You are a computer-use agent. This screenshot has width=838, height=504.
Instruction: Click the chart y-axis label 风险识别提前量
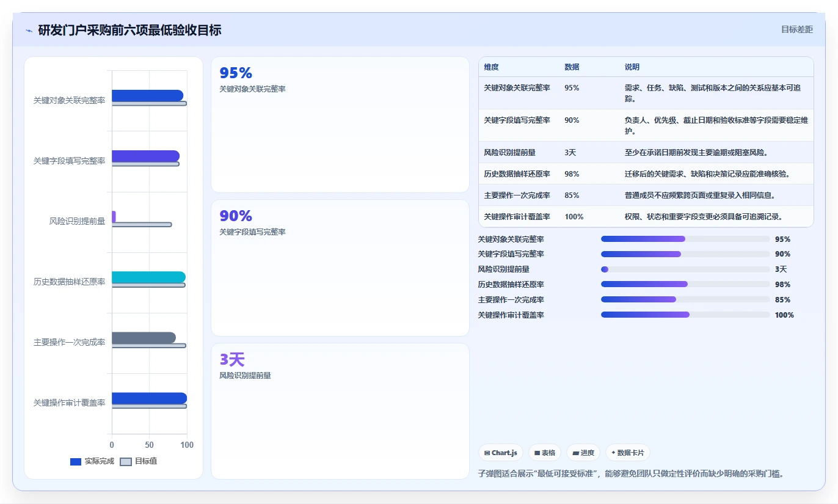[x=77, y=221]
